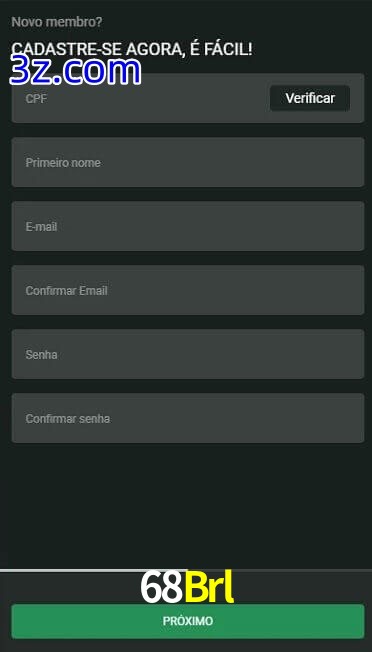
Task: Click the blue 3z.com logo
Action: click(x=75, y=71)
